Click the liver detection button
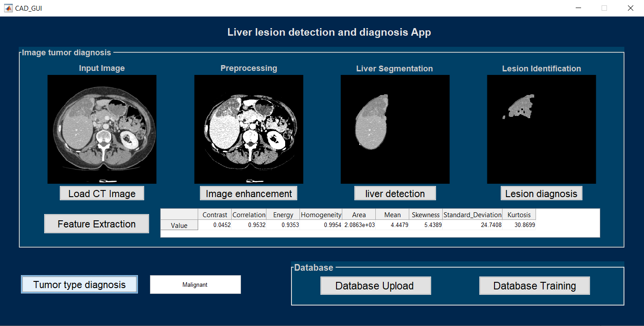 tap(395, 193)
